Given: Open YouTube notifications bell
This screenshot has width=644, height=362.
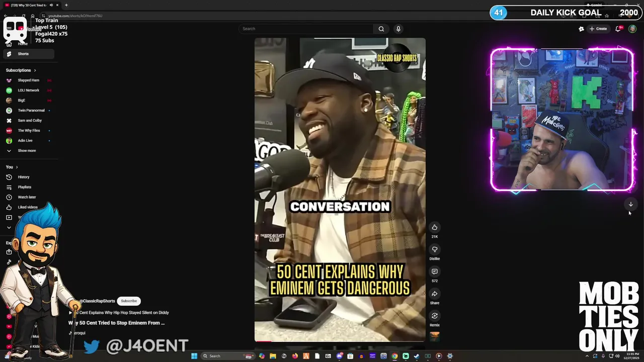Looking at the screenshot, I should 618,29.
